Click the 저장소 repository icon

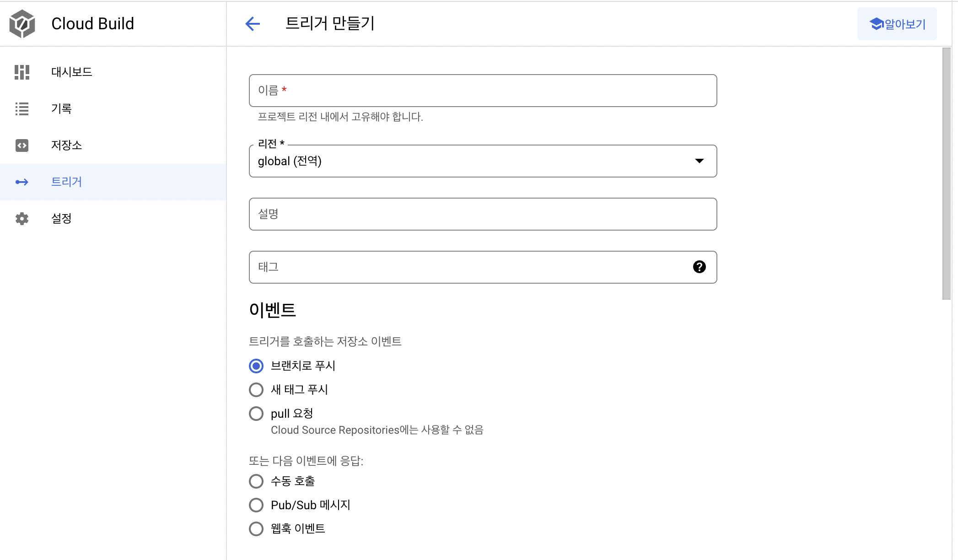22,145
